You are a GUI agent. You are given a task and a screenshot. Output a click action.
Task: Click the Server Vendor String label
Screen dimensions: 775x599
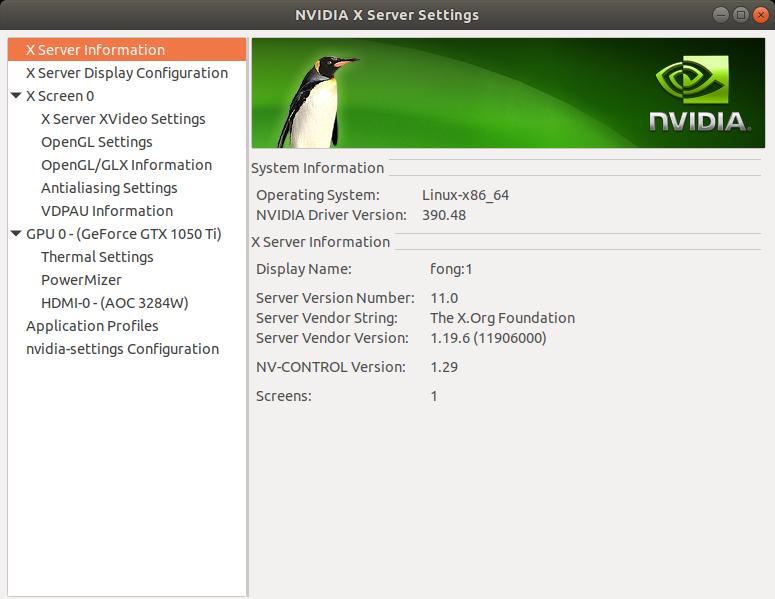[x=327, y=318]
